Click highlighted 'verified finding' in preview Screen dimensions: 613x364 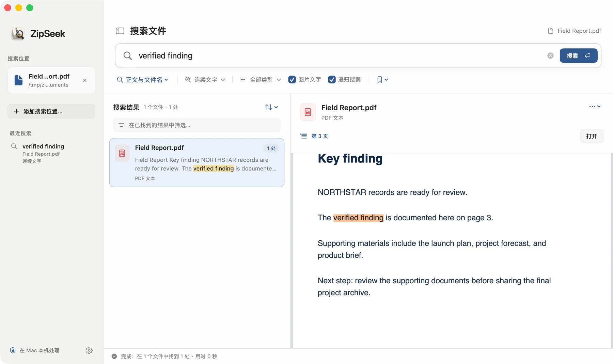point(358,218)
